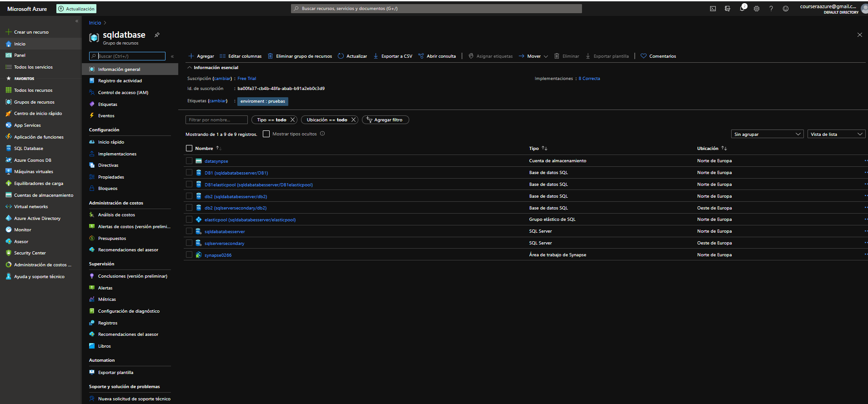868x404 pixels.
Task: Expand the Mover dropdown in toolbar
Action: pos(533,56)
